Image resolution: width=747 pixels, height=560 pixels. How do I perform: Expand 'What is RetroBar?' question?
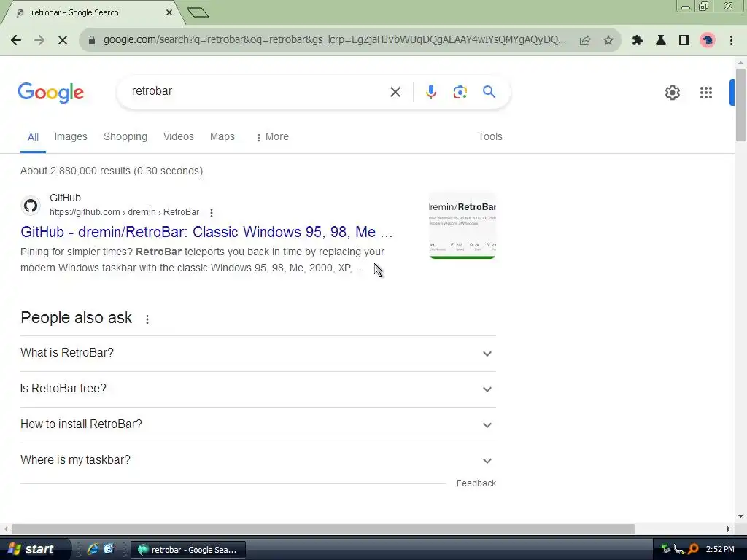258,354
